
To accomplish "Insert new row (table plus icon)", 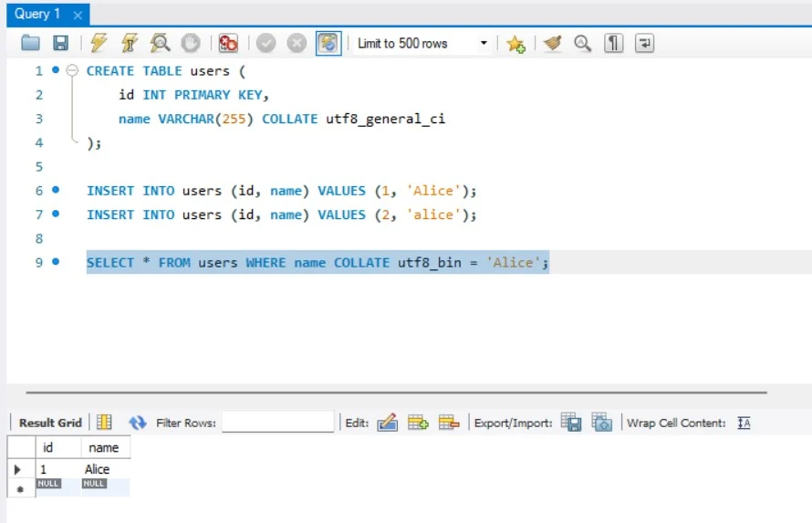I will (x=418, y=422).
